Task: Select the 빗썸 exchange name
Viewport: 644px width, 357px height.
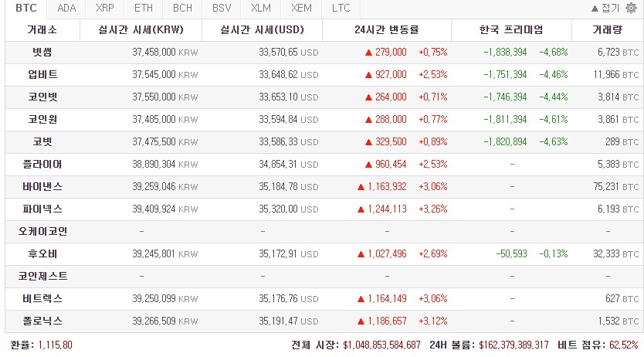Action: point(42,53)
